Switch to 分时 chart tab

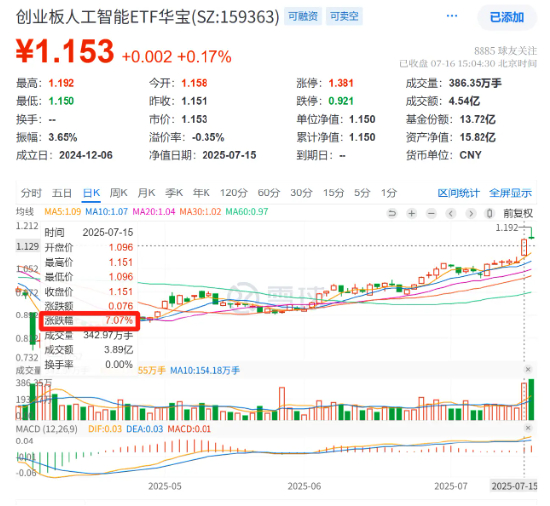[x=31, y=193]
